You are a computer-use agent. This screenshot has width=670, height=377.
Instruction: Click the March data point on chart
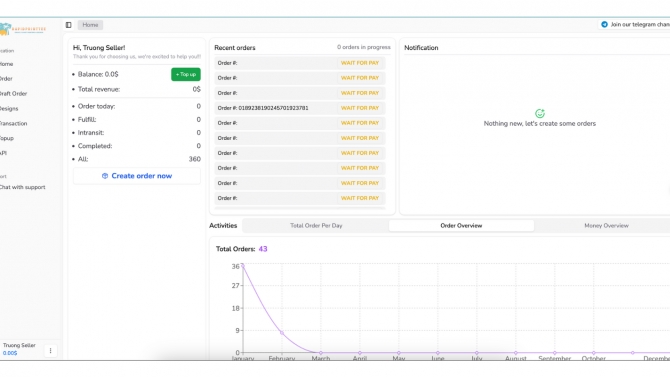point(321,353)
